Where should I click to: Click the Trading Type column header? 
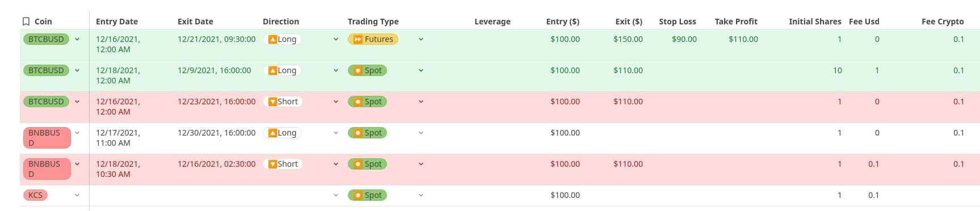373,22
